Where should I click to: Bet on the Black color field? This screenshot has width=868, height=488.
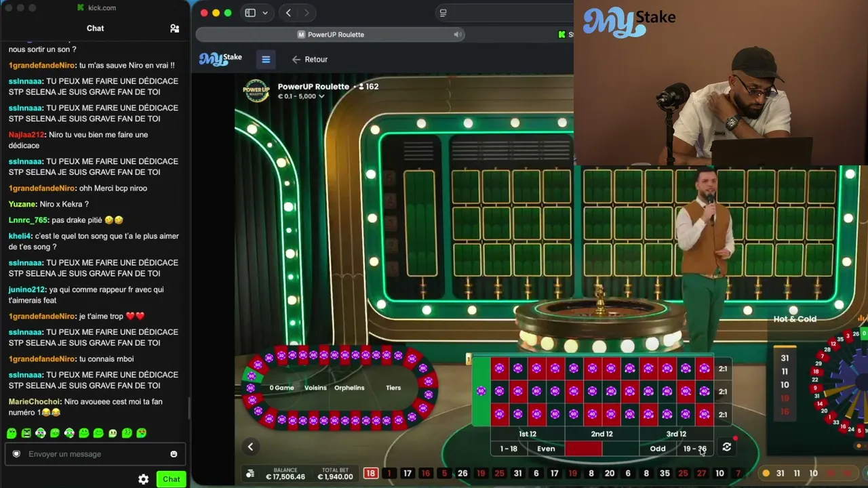[620, 449]
